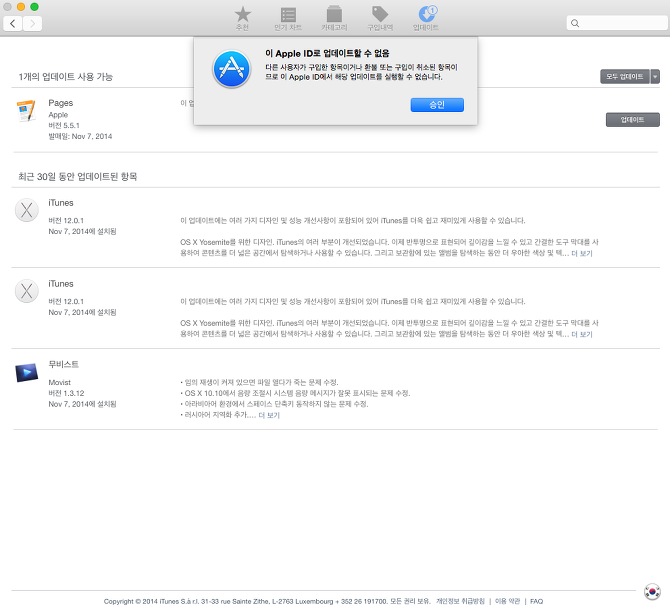
Task: Click Pages 버전 5.5.1 version text
Action: pos(64,126)
